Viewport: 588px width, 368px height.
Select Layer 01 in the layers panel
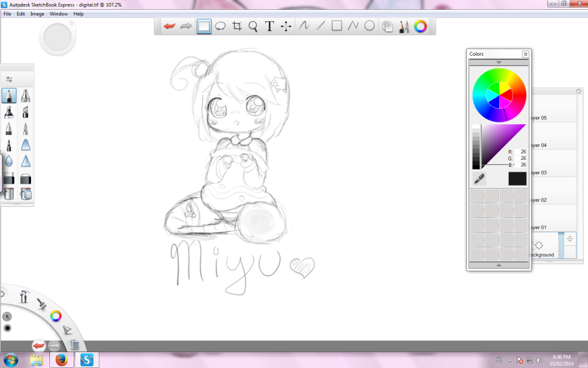pyautogui.click(x=554, y=218)
